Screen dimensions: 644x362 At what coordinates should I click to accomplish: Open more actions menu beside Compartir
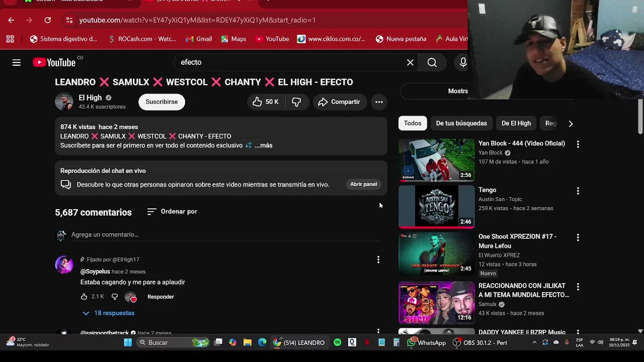pos(379,102)
